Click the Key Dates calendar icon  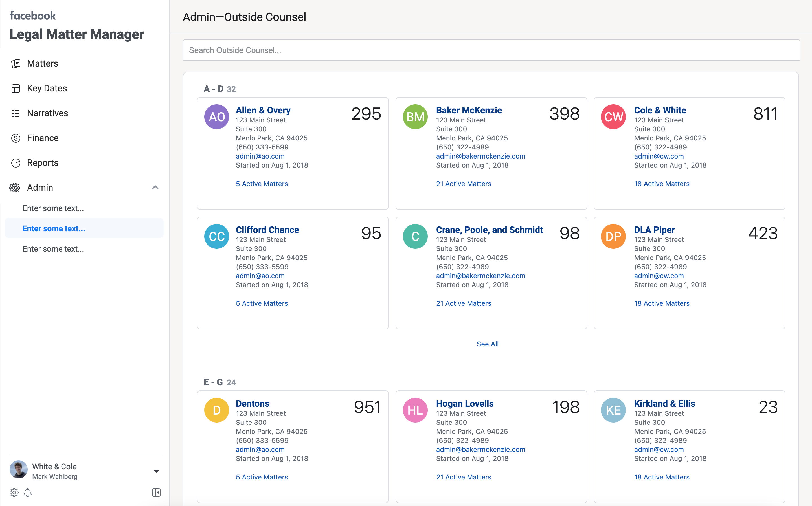(16, 88)
